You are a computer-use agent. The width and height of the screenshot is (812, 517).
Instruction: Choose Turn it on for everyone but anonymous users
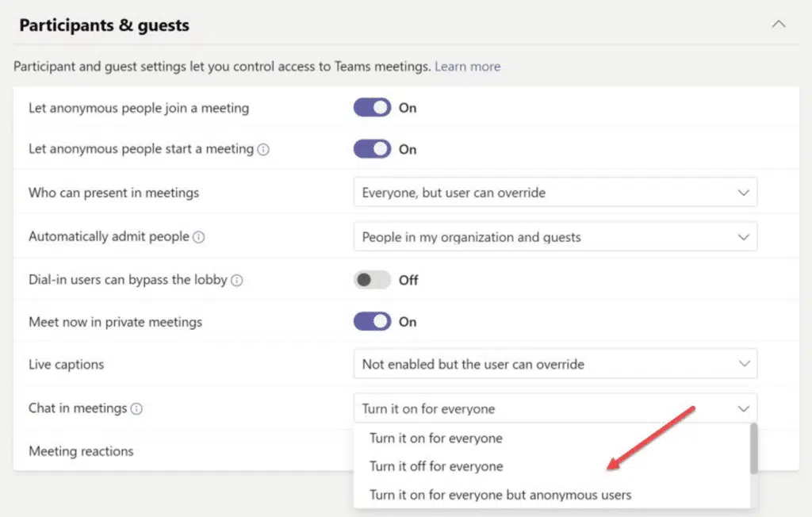click(x=552, y=495)
